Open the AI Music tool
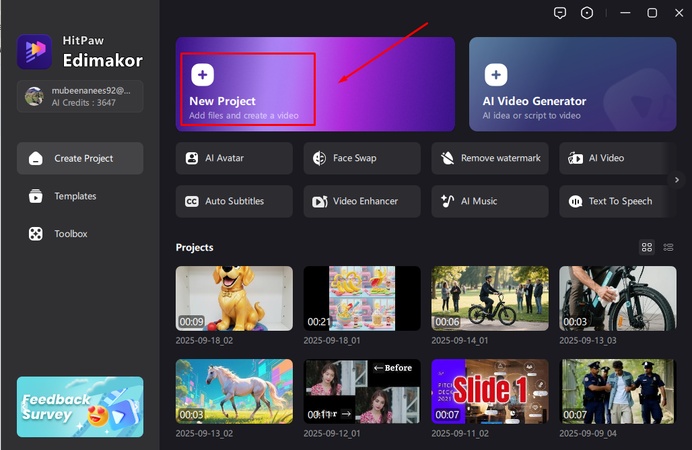 tap(490, 201)
